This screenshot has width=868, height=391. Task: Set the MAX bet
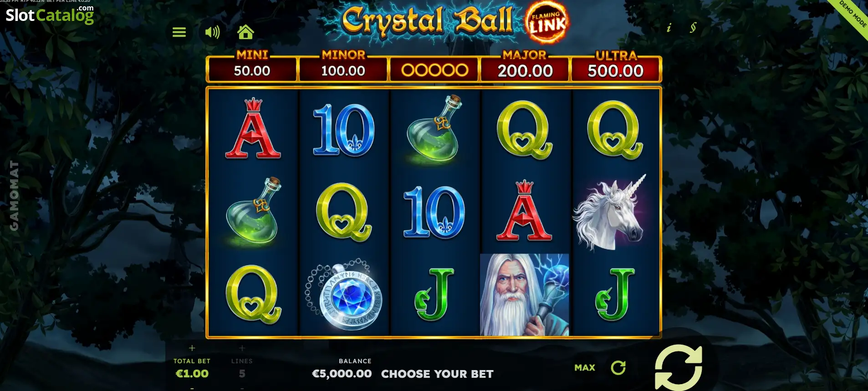click(585, 367)
